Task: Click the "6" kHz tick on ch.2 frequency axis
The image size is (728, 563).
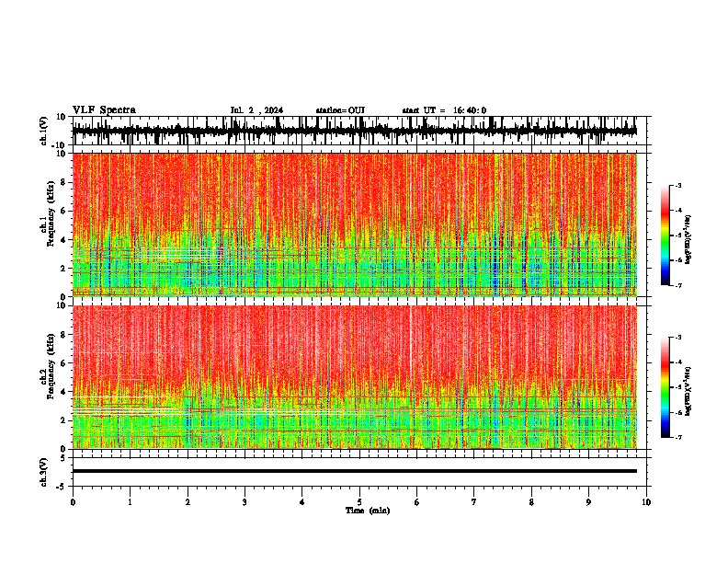Action: click(x=64, y=363)
